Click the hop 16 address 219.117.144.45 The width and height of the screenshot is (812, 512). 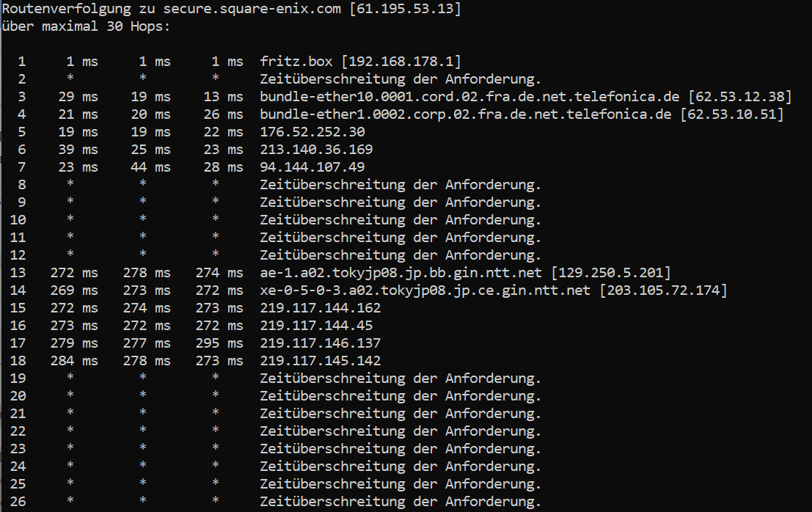[316, 326]
